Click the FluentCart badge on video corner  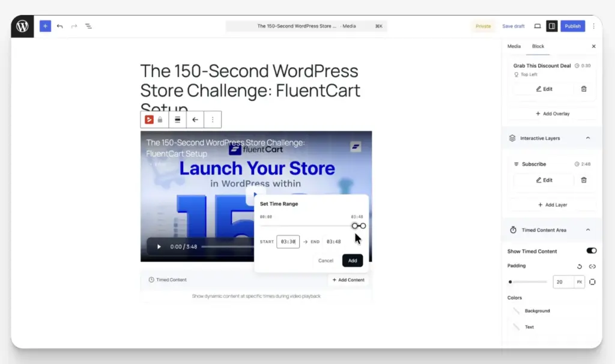point(356,147)
